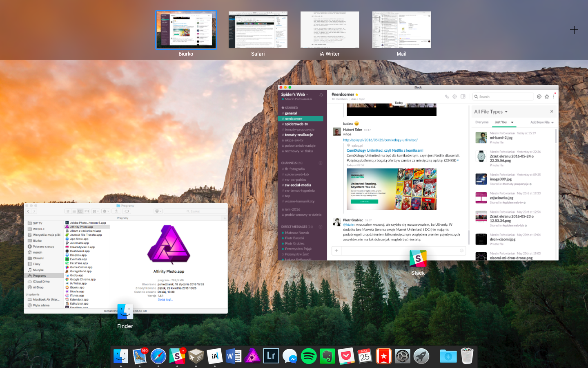The height and width of the screenshot is (368, 588).
Task: Click Dodaj tagi link in Finder preview
Action: tap(165, 300)
